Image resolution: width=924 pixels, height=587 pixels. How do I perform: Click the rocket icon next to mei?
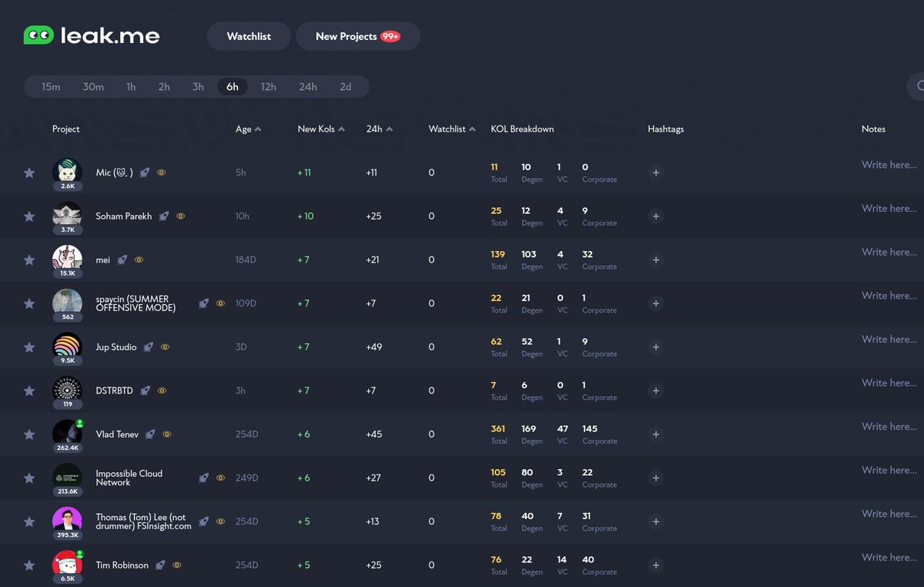click(x=122, y=260)
